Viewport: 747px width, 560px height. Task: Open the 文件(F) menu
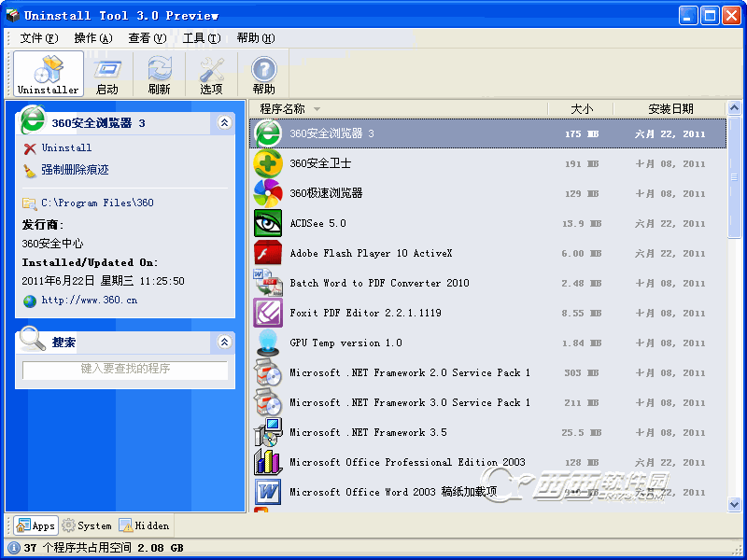(x=38, y=38)
